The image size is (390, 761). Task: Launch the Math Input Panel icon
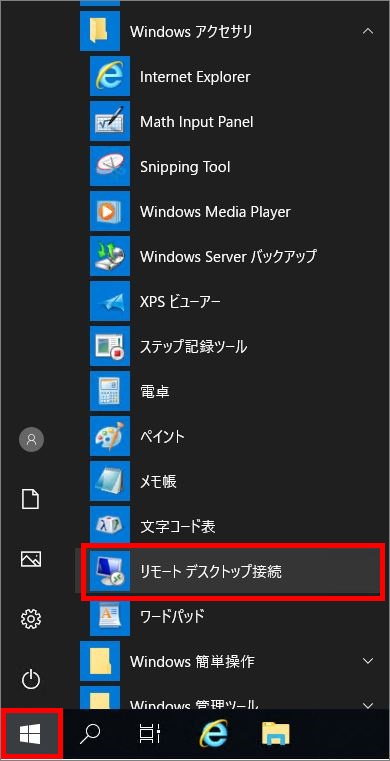tap(110, 121)
